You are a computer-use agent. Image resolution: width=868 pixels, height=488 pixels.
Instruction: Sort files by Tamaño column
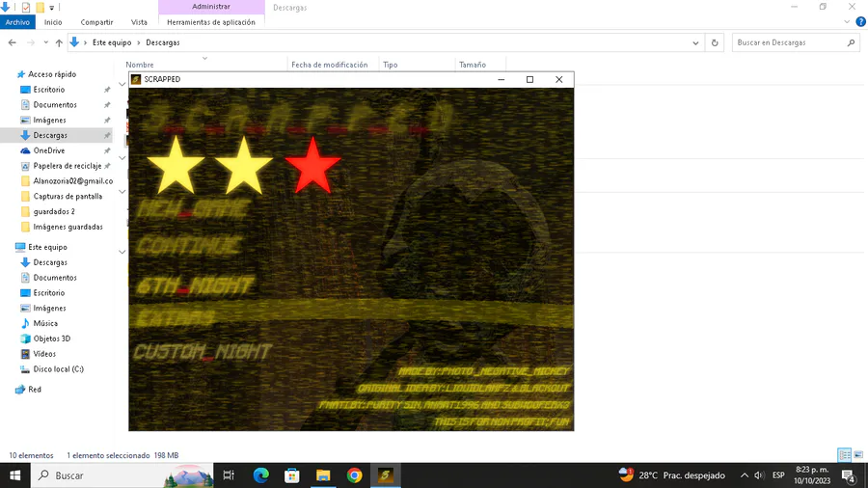473,65
